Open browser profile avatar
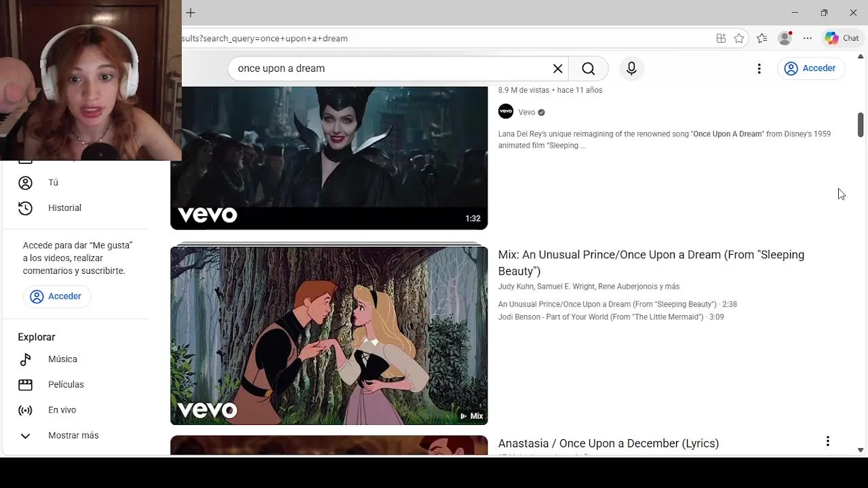Viewport: 868px width, 488px height. click(785, 39)
